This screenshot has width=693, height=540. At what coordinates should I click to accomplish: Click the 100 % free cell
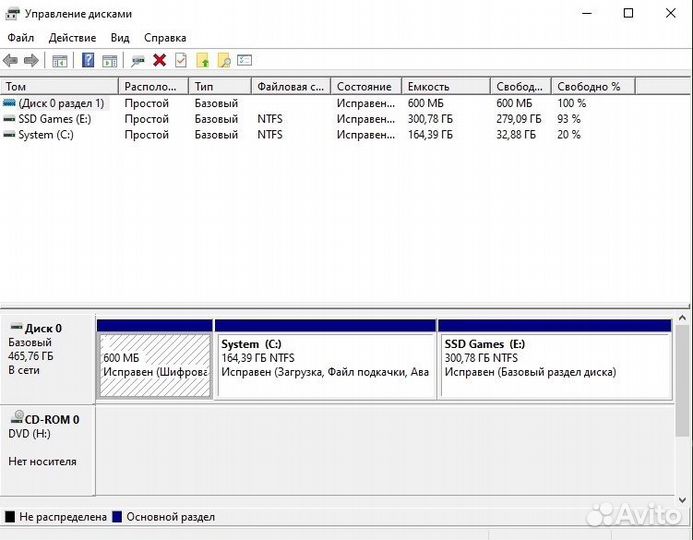[x=571, y=103]
